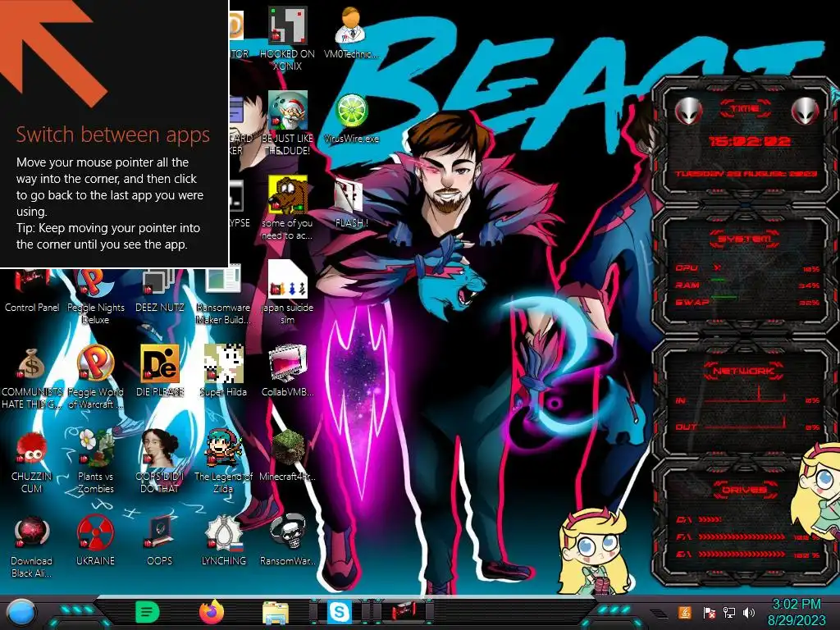Launch Firefox from the taskbar

click(x=212, y=612)
